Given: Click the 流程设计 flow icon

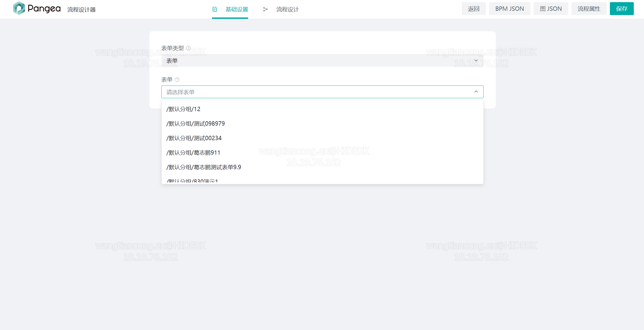Looking at the screenshot, I should point(265,9).
